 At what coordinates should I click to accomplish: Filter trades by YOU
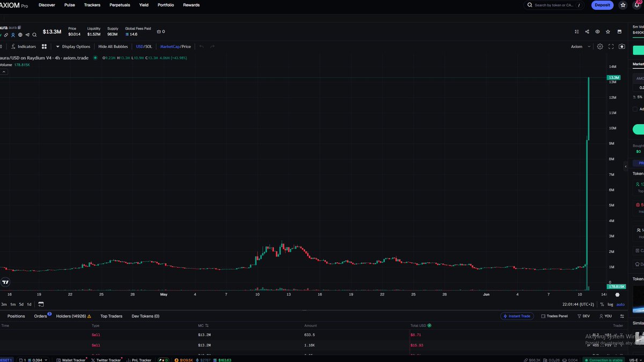point(605,316)
